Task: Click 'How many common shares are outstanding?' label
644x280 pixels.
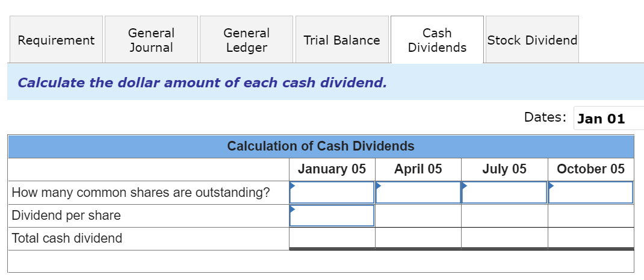Action: click(141, 193)
